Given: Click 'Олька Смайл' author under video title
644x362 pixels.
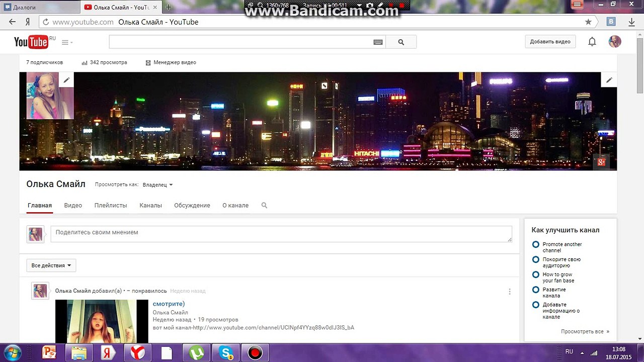Looking at the screenshot, I should tap(170, 312).
